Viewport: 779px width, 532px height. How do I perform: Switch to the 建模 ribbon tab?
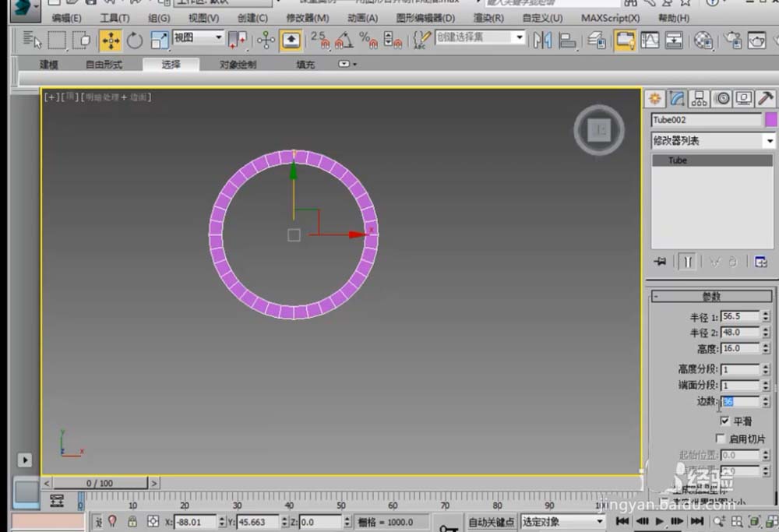click(48, 65)
